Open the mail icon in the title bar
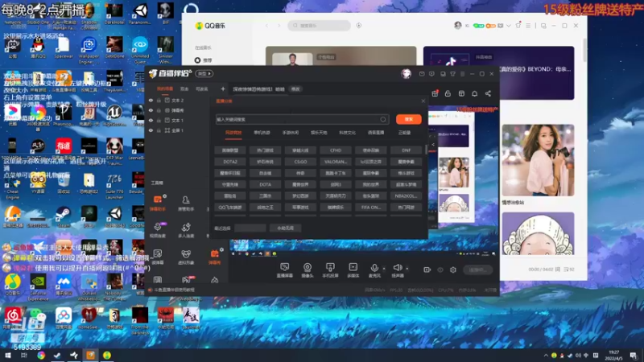 click(x=422, y=74)
